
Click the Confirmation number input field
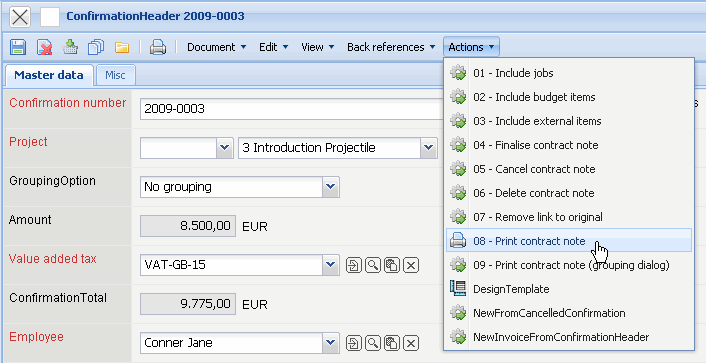tap(291, 109)
